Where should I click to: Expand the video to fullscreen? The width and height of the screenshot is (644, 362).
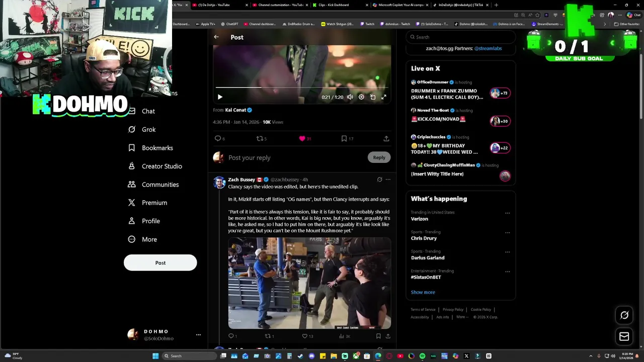click(384, 97)
